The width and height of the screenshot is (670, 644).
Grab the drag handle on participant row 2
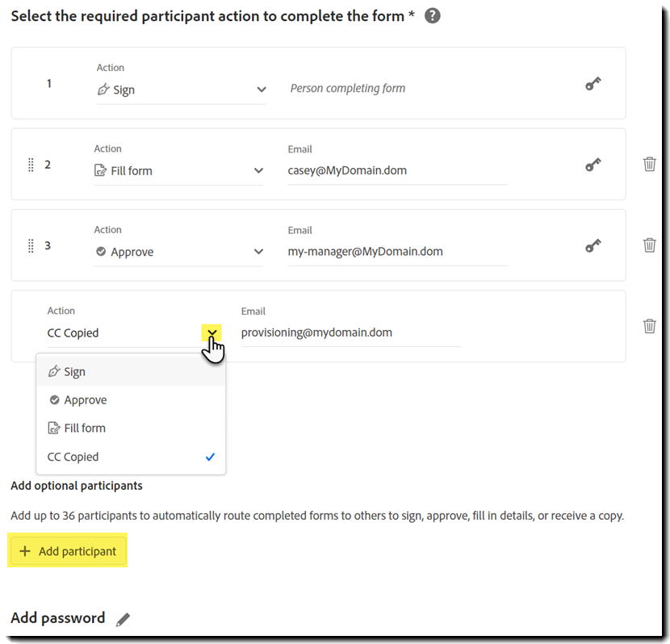point(31,164)
